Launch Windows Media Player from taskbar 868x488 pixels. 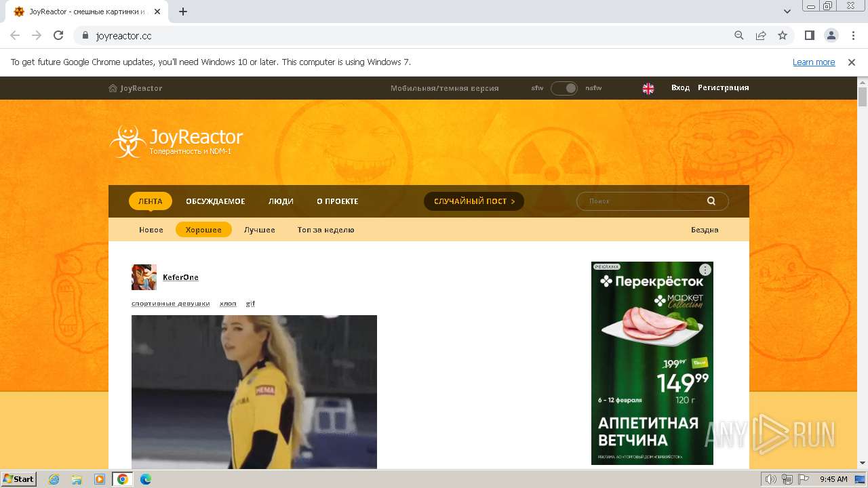(99, 479)
